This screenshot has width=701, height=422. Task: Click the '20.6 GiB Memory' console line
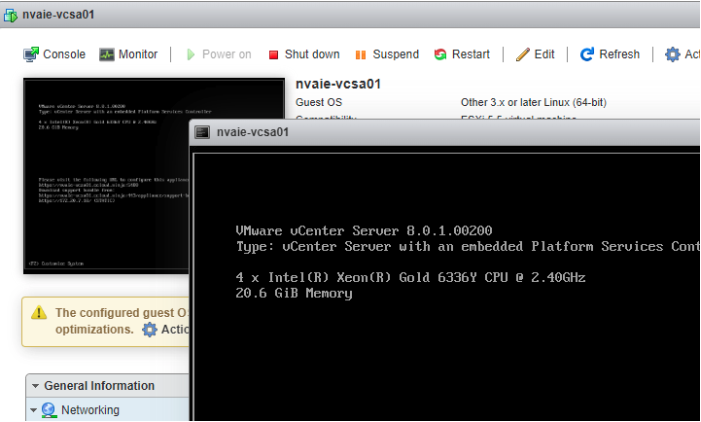(294, 293)
